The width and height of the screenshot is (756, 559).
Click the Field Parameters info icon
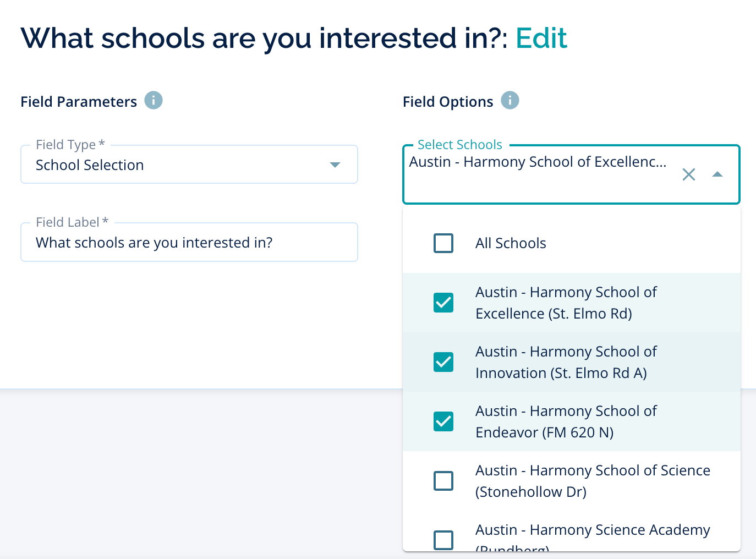point(154,101)
